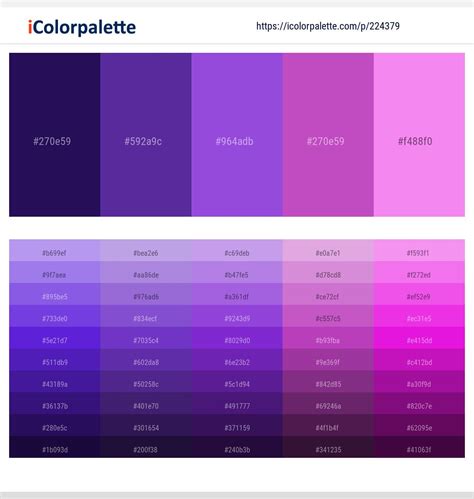Select the #491777 shade cell
Image resolution: width=474 pixels, height=499 pixels.
237,403
